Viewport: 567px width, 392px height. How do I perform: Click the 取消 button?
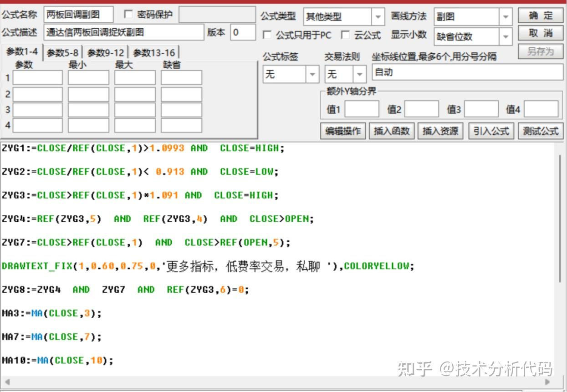coord(541,33)
